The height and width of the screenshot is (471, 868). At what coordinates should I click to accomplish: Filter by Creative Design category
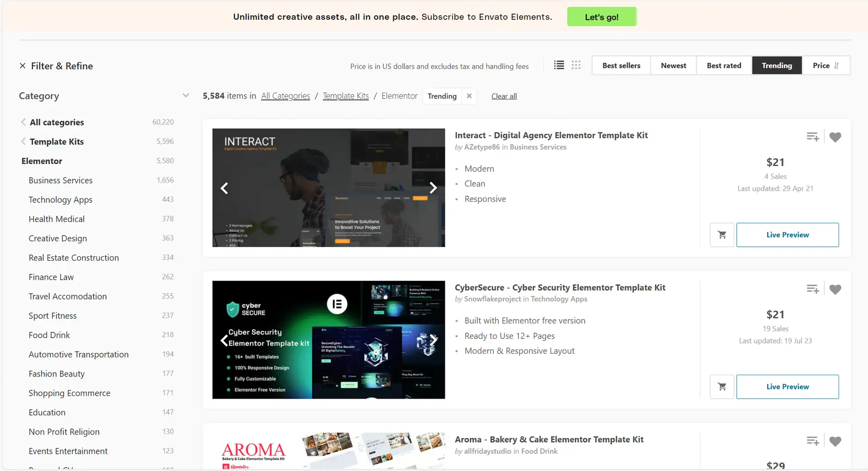(x=58, y=238)
